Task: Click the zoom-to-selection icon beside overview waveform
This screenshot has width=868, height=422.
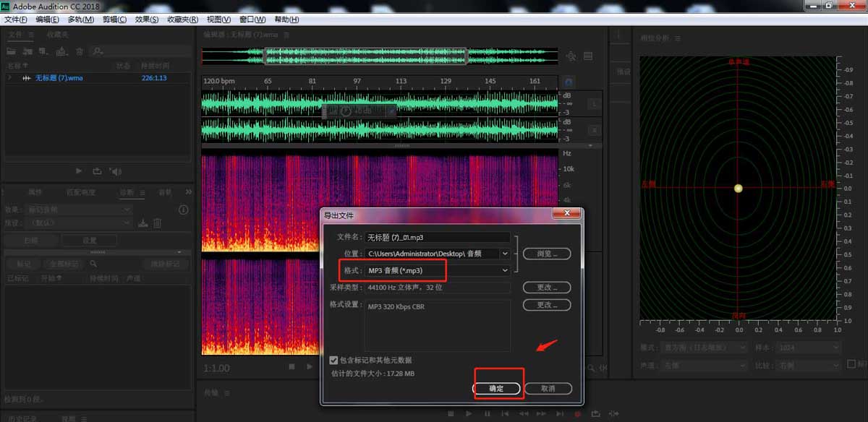Action: 571,56
